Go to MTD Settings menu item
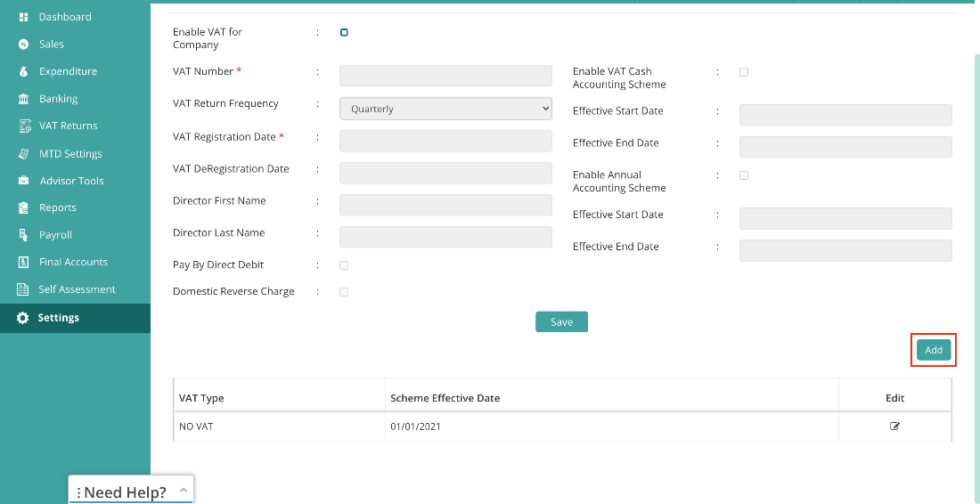Image resolution: width=980 pixels, height=504 pixels. click(x=70, y=154)
